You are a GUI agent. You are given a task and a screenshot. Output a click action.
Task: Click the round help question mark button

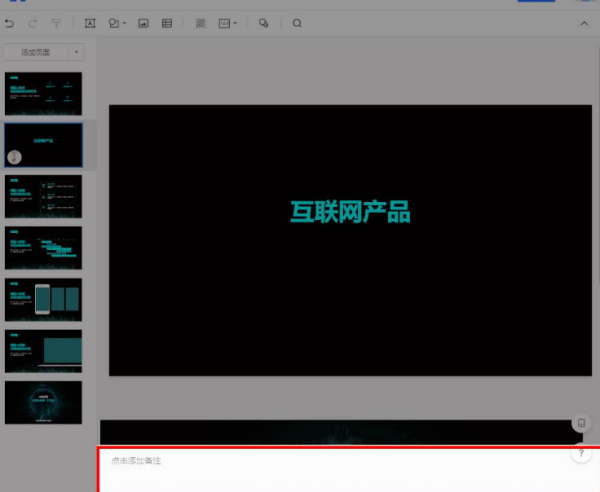point(581,454)
